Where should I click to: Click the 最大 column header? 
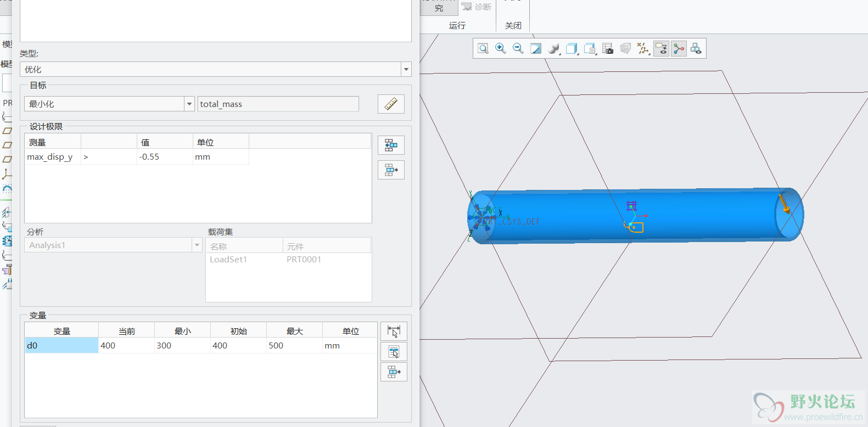pos(294,330)
